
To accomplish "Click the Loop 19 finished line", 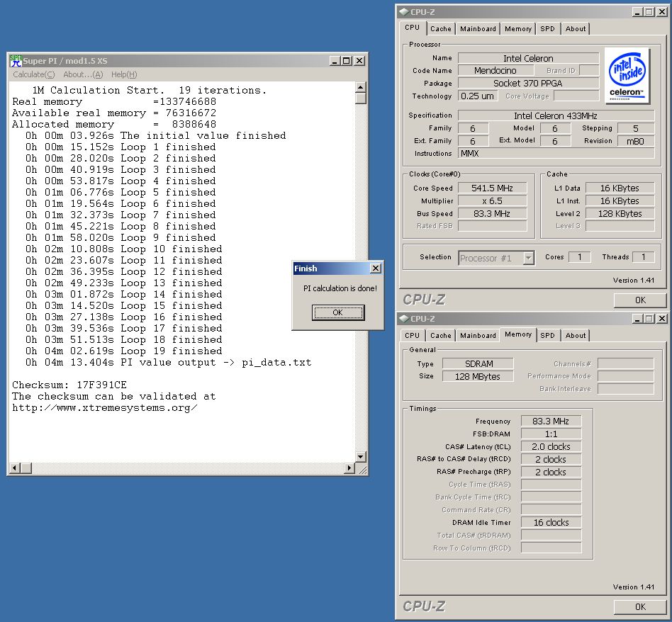I will pos(124,351).
